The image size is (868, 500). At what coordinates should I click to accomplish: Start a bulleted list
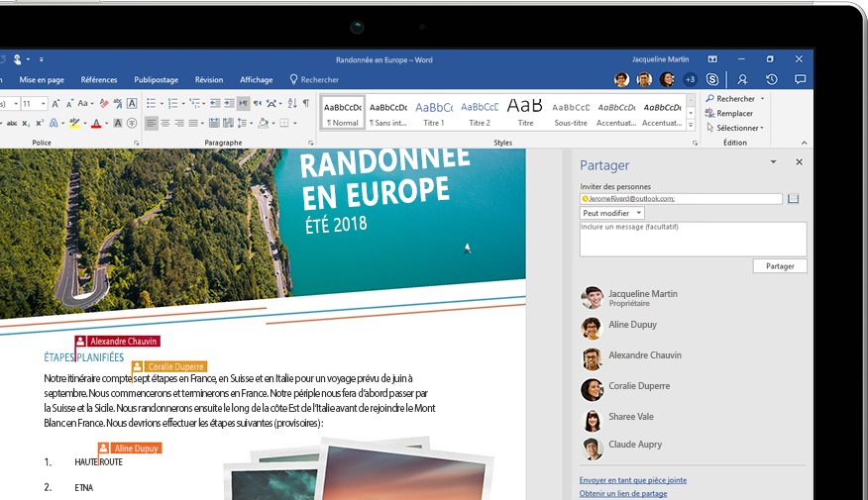152,103
